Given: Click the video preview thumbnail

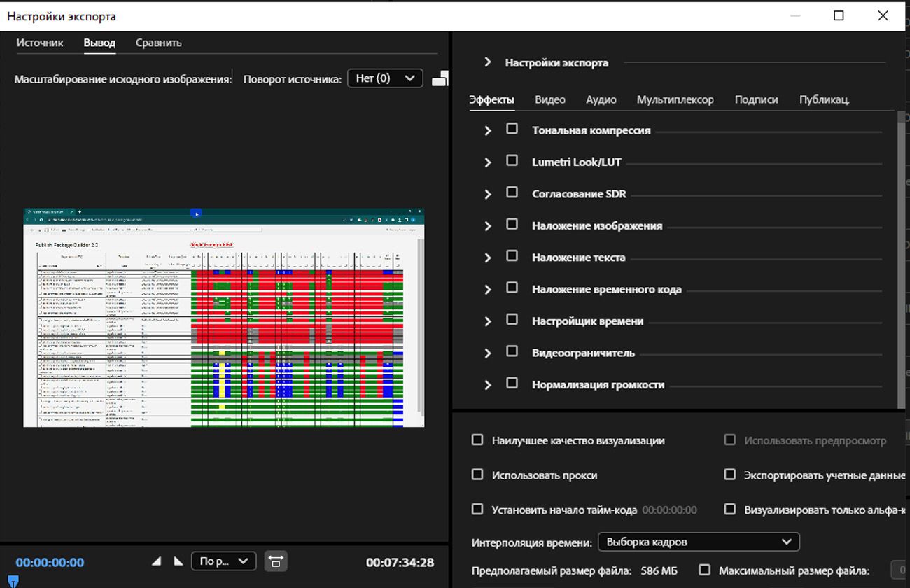Looking at the screenshot, I should pos(223,317).
